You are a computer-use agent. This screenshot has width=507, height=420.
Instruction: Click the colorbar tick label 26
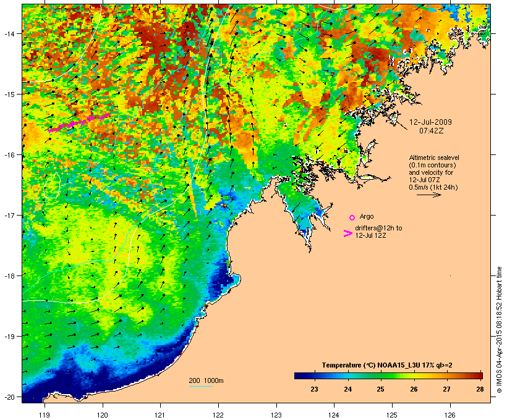point(414,389)
